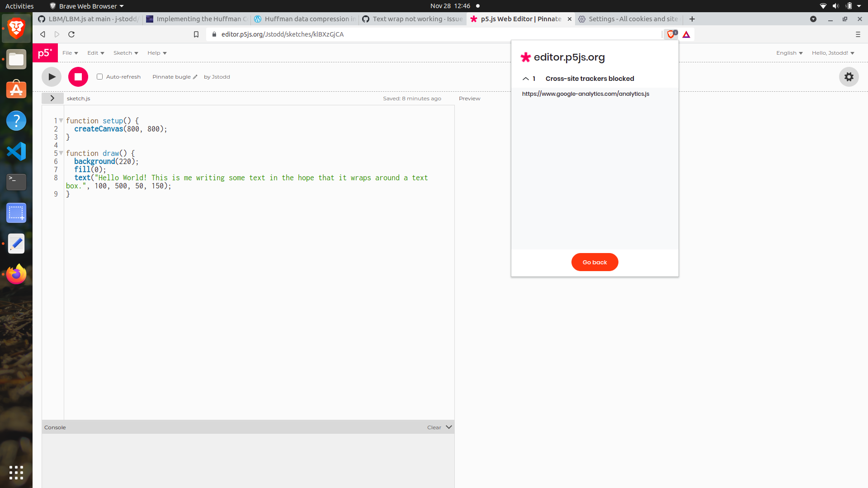Switch to the Settings browser tab

[x=628, y=19]
